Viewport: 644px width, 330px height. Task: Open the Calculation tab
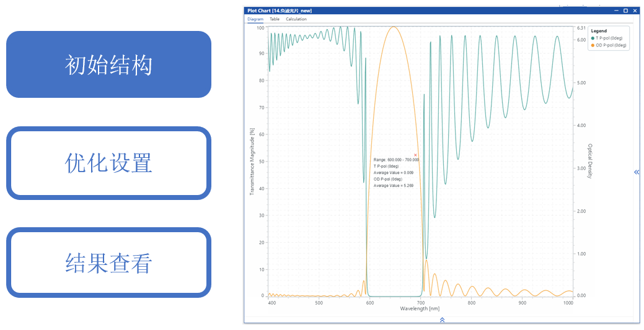[x=296, y=19]
